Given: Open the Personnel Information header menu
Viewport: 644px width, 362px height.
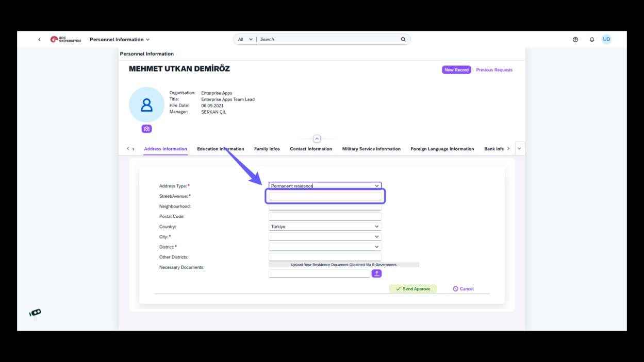Looking at the screenshot, I should tap(120, 40).
